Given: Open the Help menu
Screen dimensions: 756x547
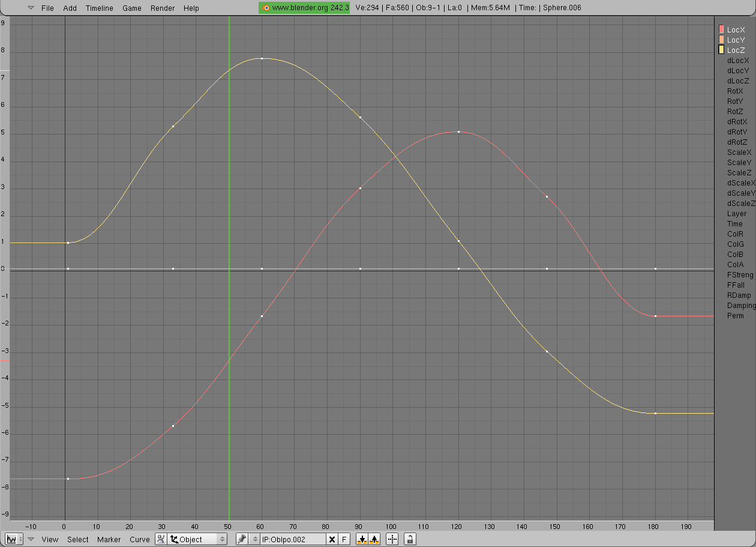Looking at the screenshot, I should click(191, 8).
